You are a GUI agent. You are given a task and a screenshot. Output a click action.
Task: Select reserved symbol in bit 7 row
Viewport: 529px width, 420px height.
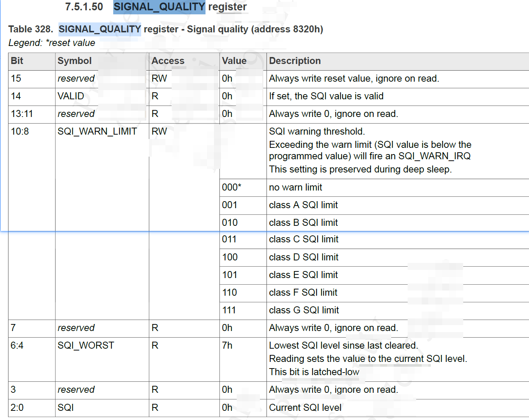coord(76,328)
